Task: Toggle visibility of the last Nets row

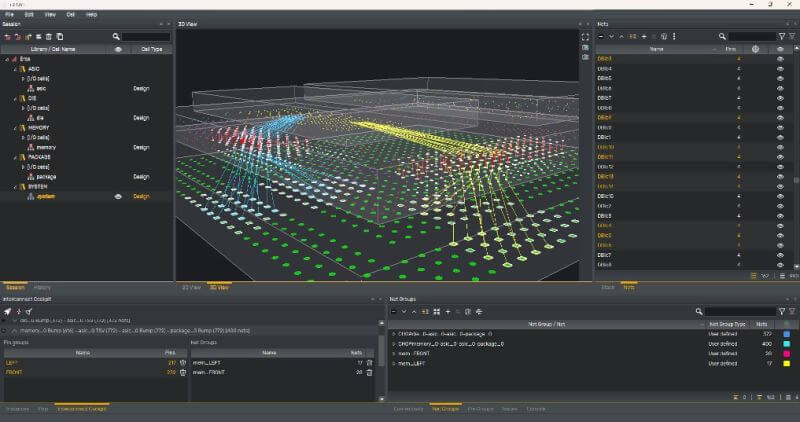Action: click(x=780, y=265)
